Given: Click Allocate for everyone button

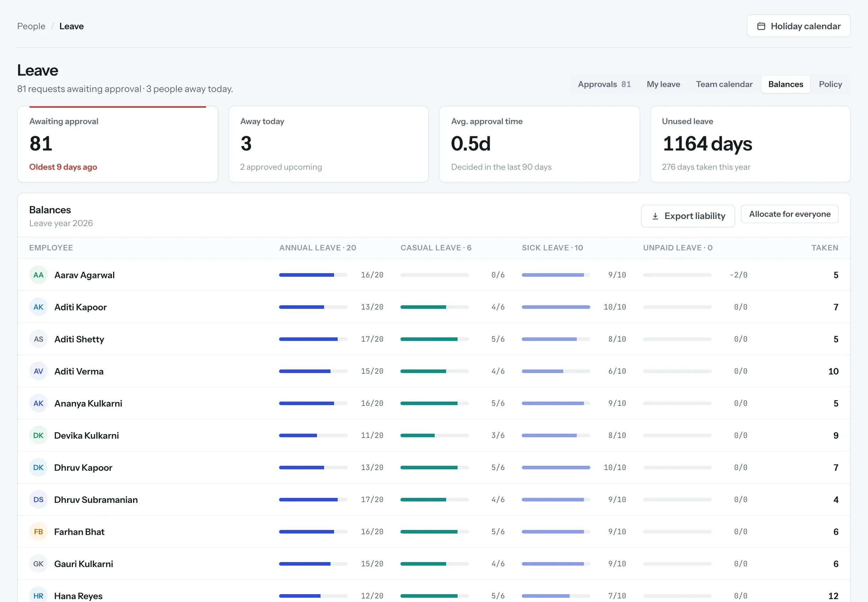Looking at the screenshot, I should (789, 214).
